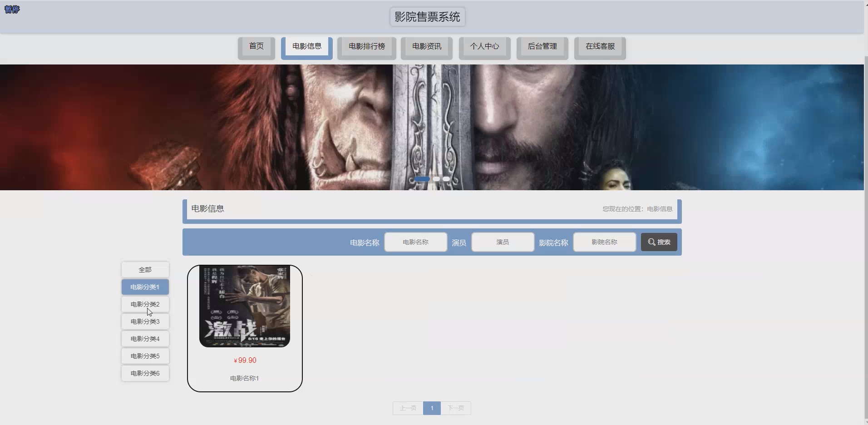868x425 pixels.
Task: Focus the 影院名称 search input
Action: tap(604, 242)
